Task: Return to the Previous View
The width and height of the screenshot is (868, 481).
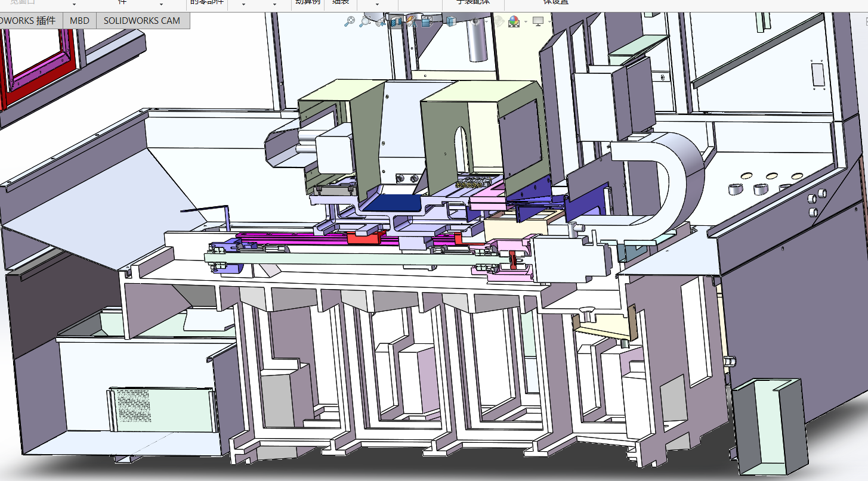Action: pyautogui.click(x=380, y=23)
